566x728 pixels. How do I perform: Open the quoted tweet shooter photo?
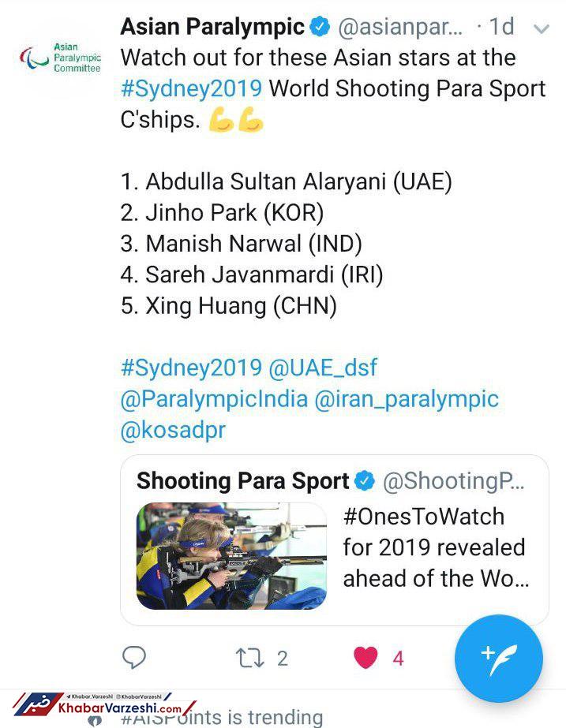pyautogui.click(x=231, y=555)
